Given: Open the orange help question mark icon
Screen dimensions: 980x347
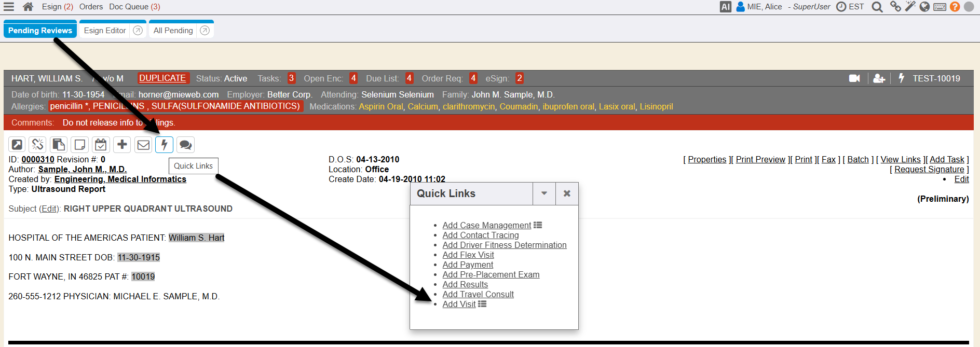Looking at the screenshot, I should 955,7.
